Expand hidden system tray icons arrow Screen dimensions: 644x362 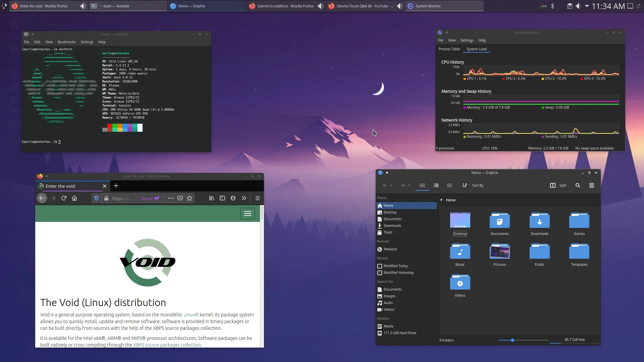[x=587, y=6]
